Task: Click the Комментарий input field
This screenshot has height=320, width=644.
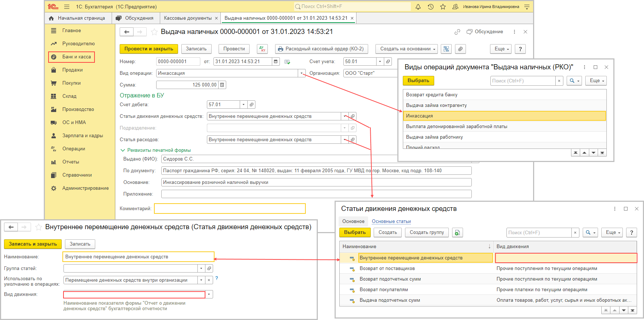Action: click(230, 209)
